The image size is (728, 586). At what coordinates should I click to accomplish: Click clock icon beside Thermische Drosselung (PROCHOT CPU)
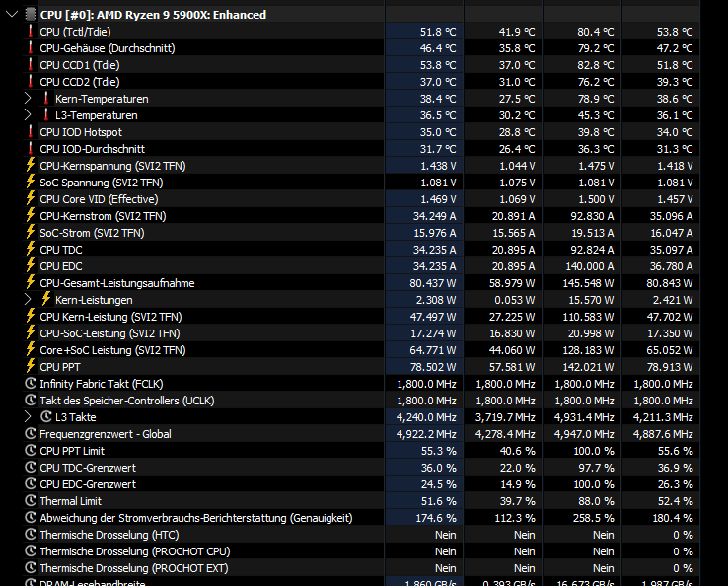coord(31,551)
